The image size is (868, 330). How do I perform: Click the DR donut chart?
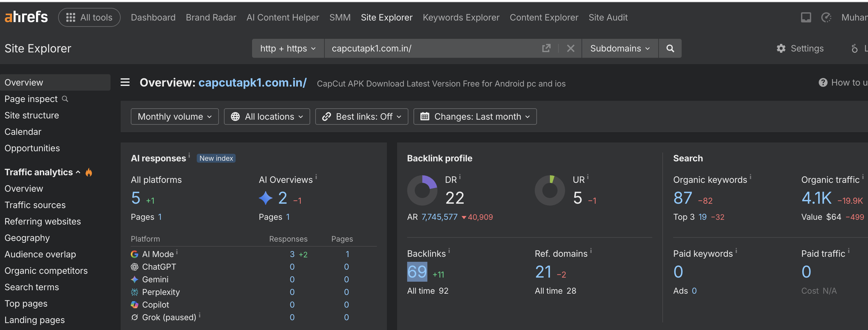coord(422,190)
